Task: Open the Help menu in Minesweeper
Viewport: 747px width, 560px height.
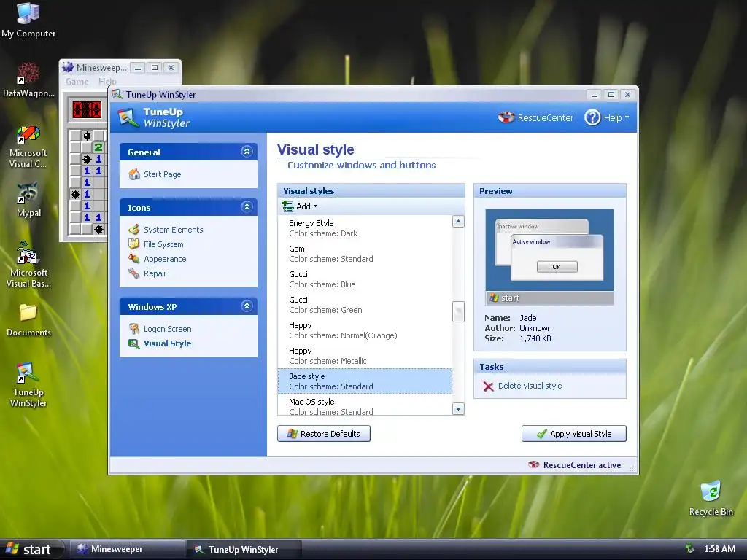Action: (x=107, y=82)
